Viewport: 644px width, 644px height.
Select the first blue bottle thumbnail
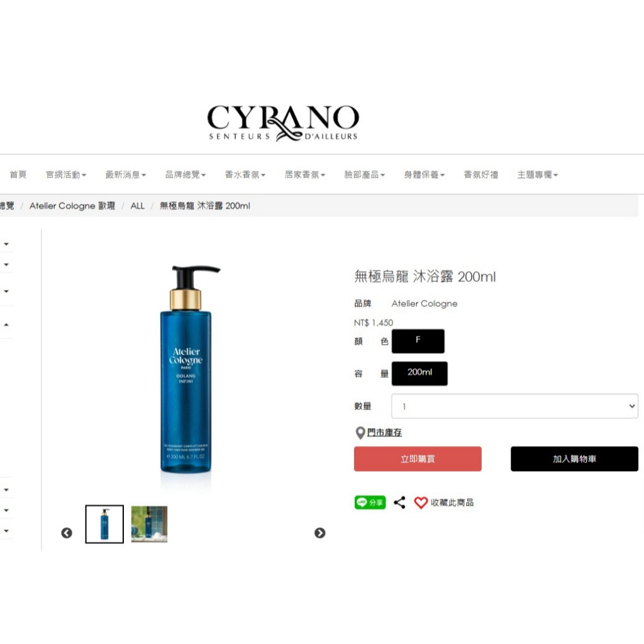coord(104,524)
